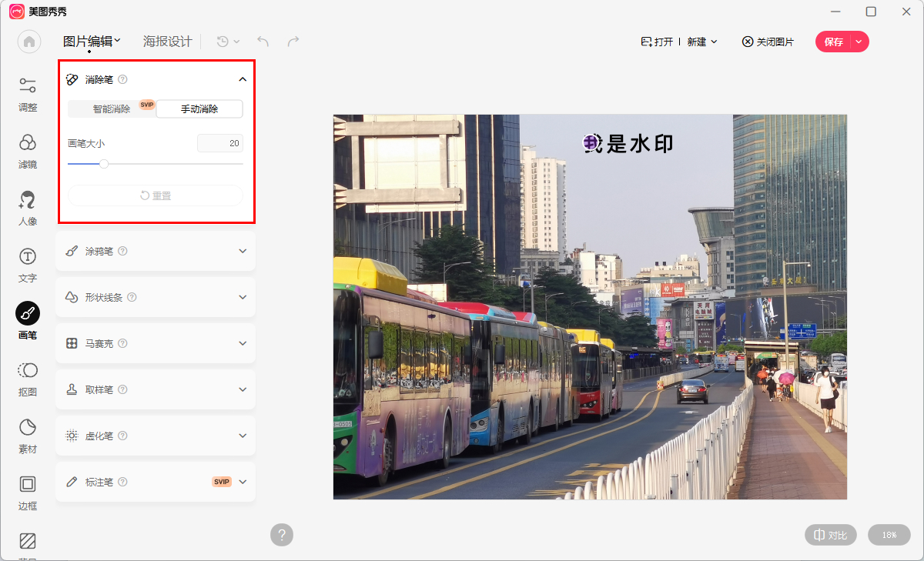Click the home icon in top-left corner
Image resolution: width=924 pixels, height=561 pixels.
tap(28, 42)
